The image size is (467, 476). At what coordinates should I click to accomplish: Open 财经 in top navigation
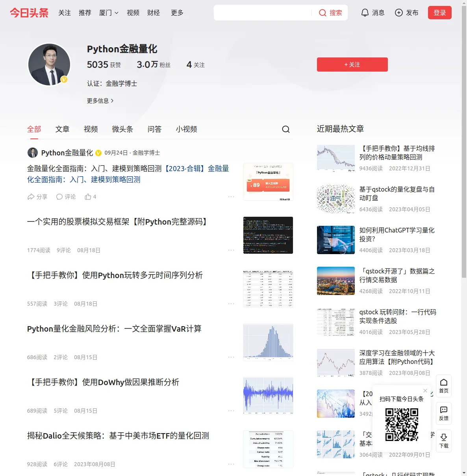154,13
